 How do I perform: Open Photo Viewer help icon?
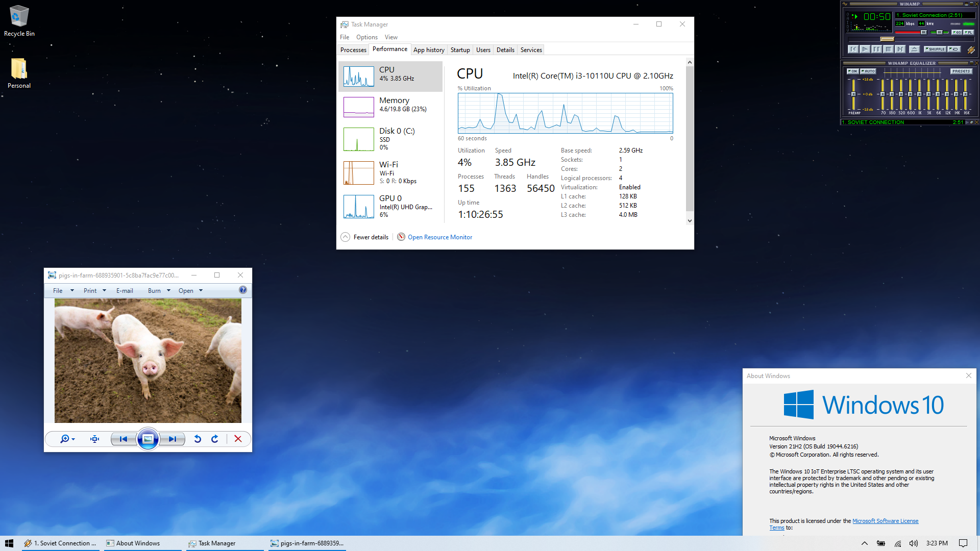point(243,290)
